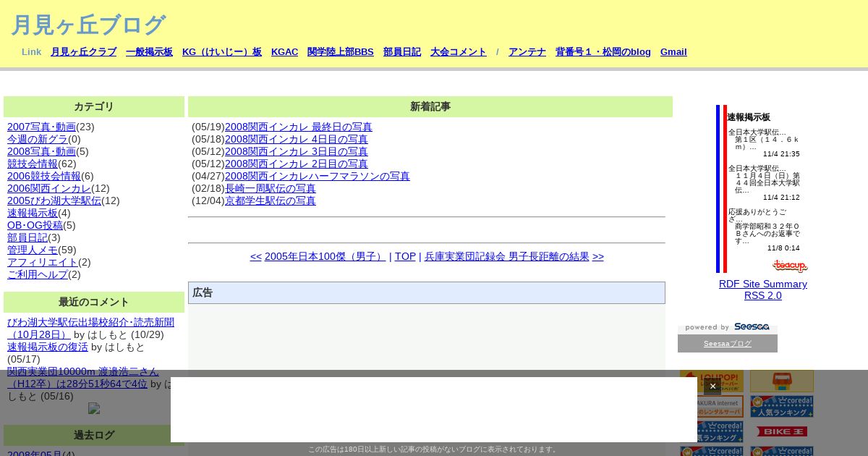Open 2008関西インカレ 2日目の写真 article
868x456 pixels.
point(297,164)
